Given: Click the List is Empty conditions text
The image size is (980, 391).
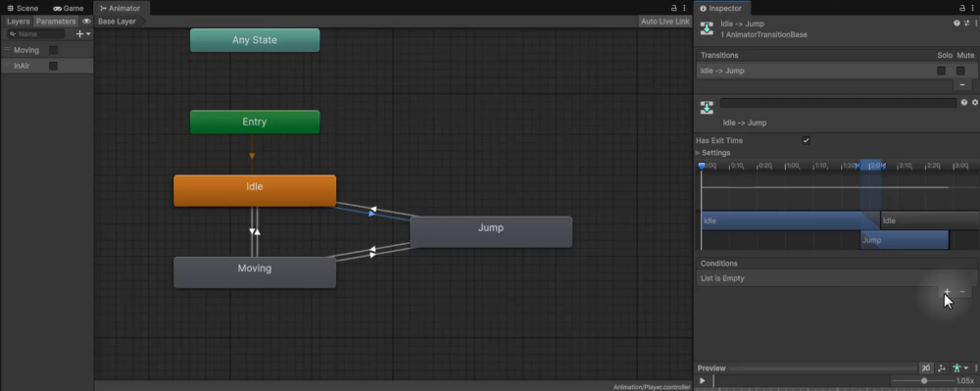Looking at the screenshot, I should 722,278.
